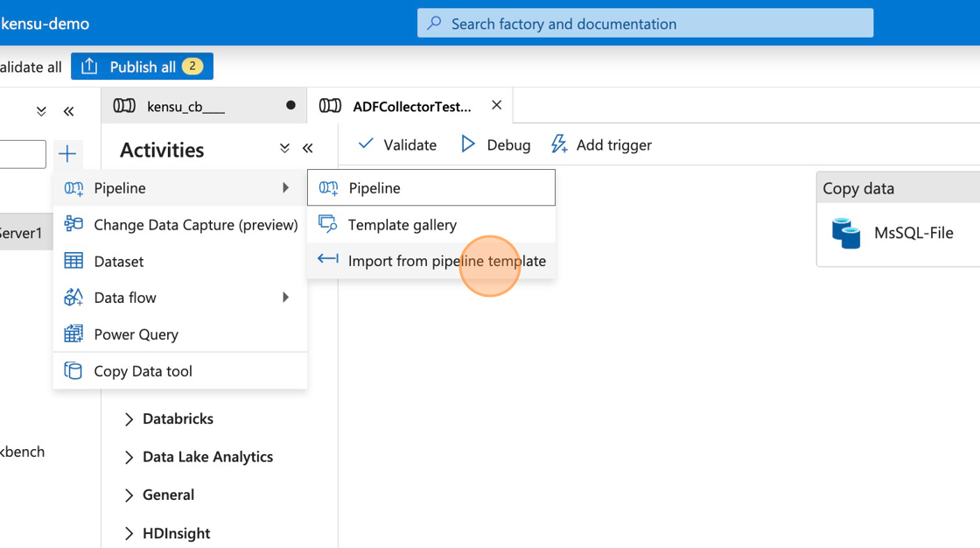Click the Change Data Capture icon

pos(73,223)
